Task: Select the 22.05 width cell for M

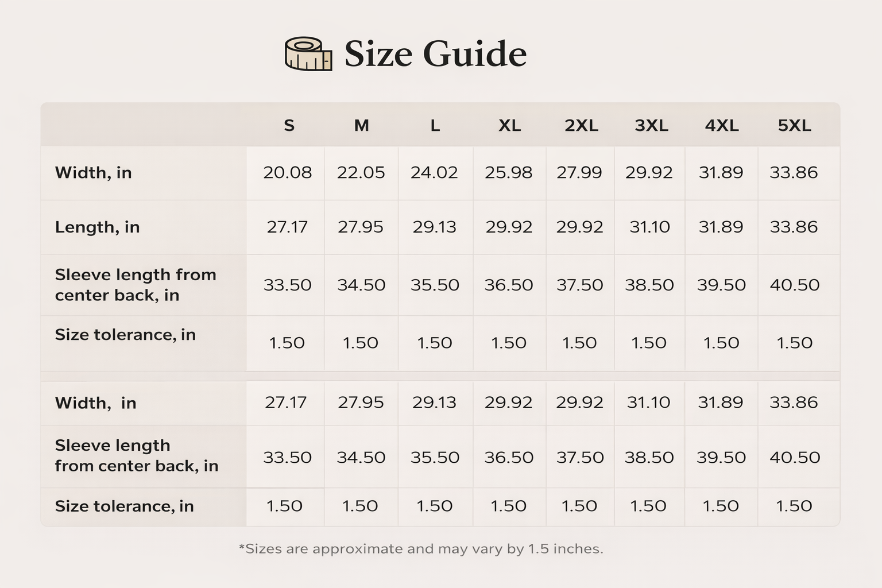Action: [x=361, y=173]
